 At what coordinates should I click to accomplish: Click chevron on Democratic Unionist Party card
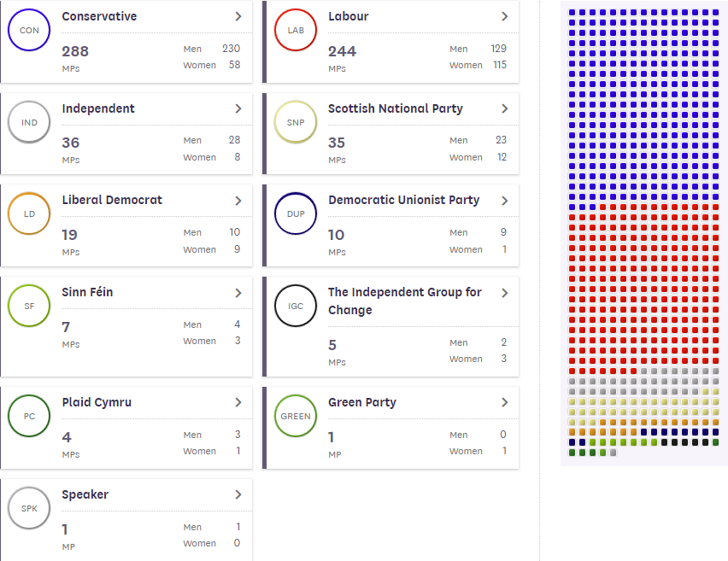pos(505,201)
